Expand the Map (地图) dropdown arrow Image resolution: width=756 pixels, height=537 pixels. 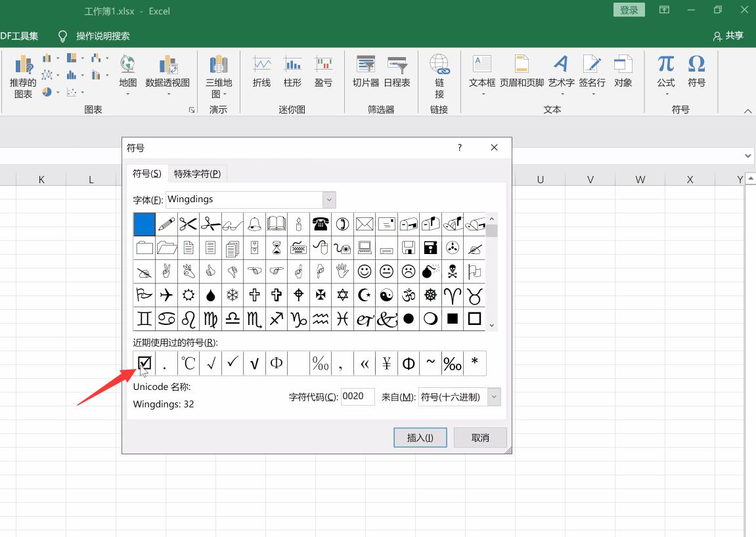click(128, 94)
